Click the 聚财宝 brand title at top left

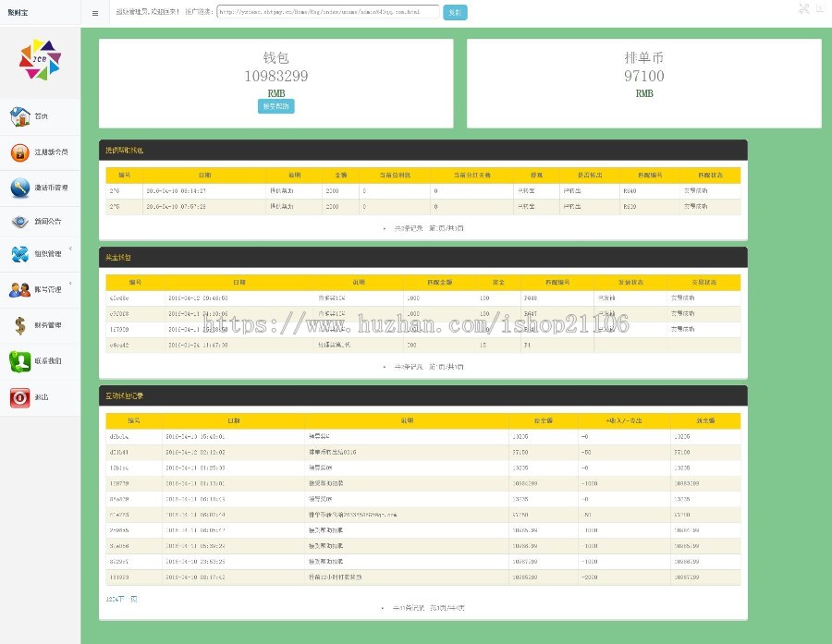tap(18, 12)
